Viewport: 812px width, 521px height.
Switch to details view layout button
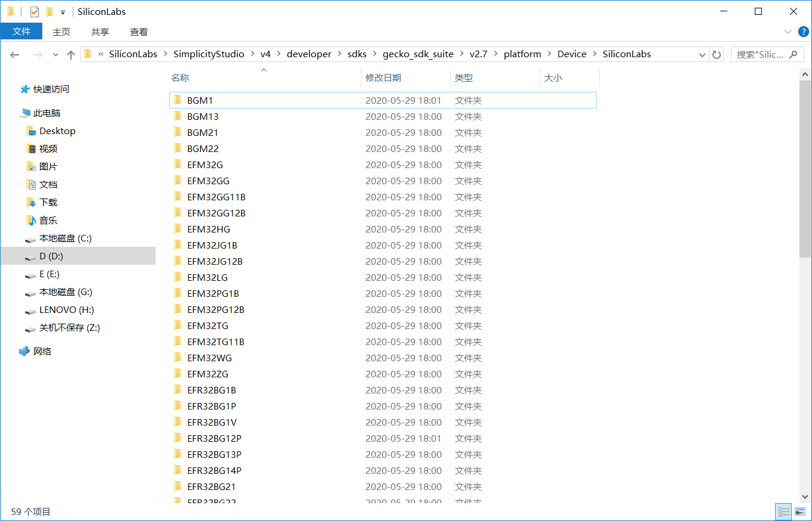point(783,511)
